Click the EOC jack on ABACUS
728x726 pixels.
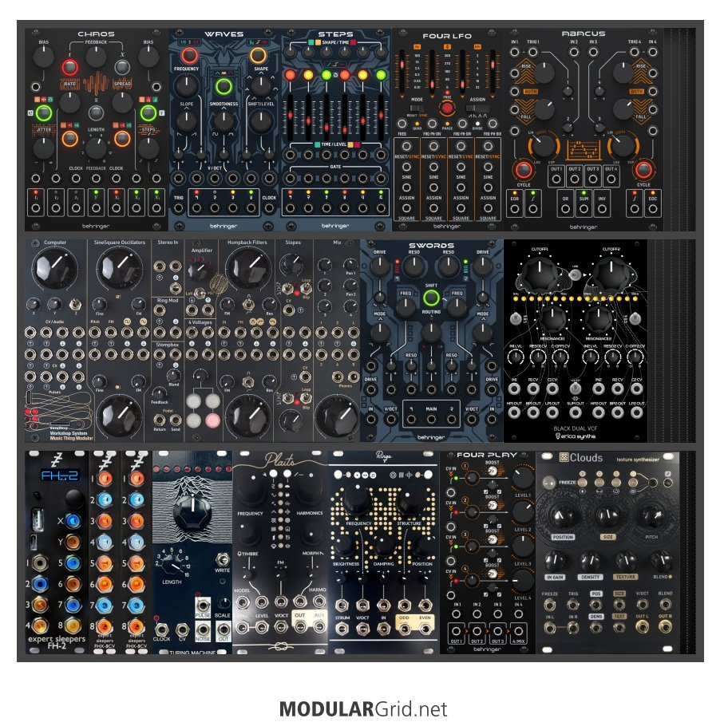coord(652,209)
